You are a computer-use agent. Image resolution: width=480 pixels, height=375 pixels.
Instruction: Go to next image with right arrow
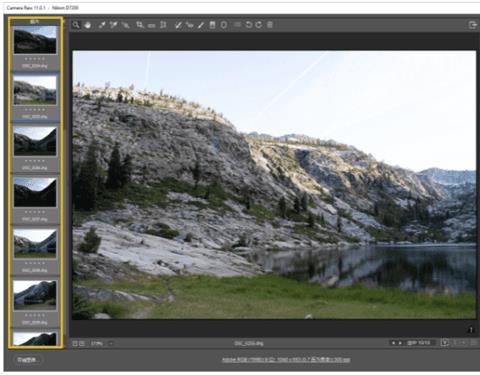tap(400, 343)
